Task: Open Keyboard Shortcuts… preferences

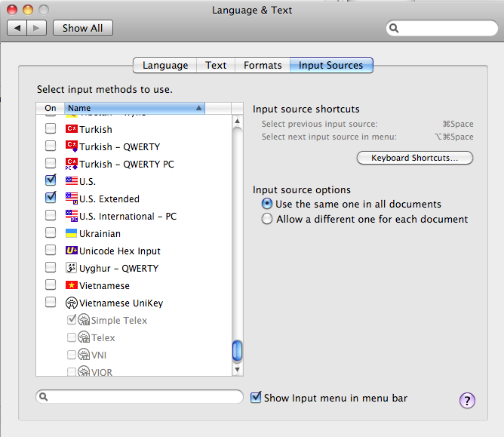Action: [x=415, y=158]
